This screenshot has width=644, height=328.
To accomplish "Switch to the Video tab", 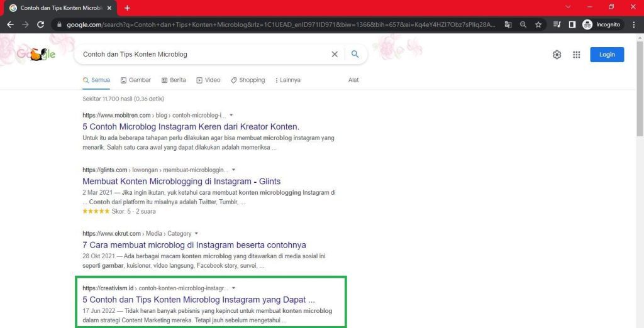I will click(x=208, y=80).
